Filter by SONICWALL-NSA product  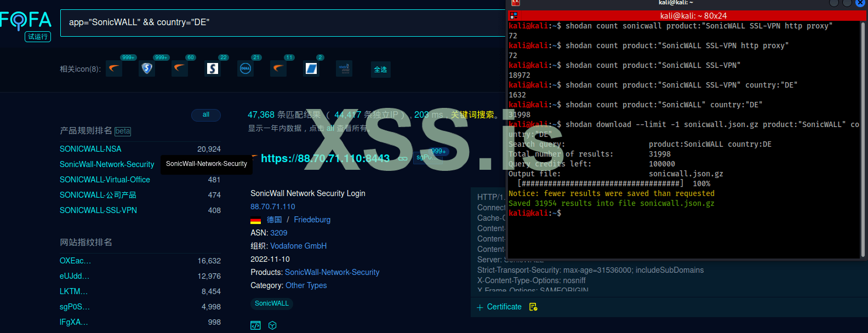[90, 149]
